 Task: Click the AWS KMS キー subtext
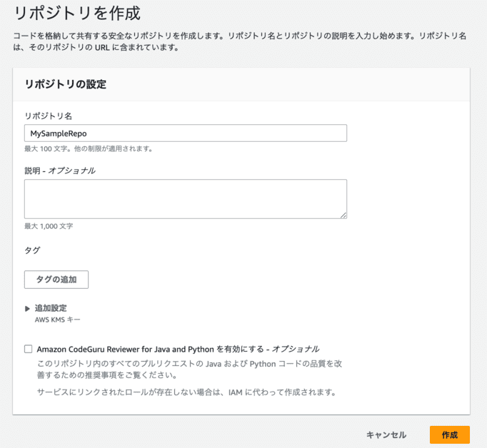62,320
